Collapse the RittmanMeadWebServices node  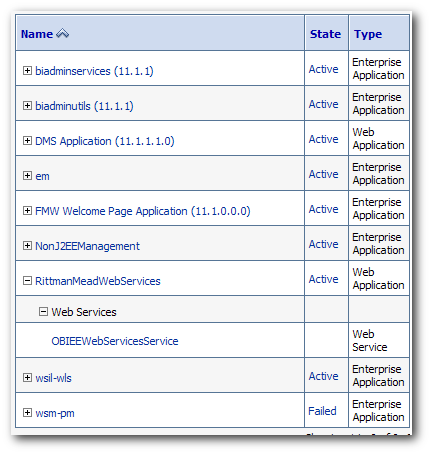(x=27, y=281)
